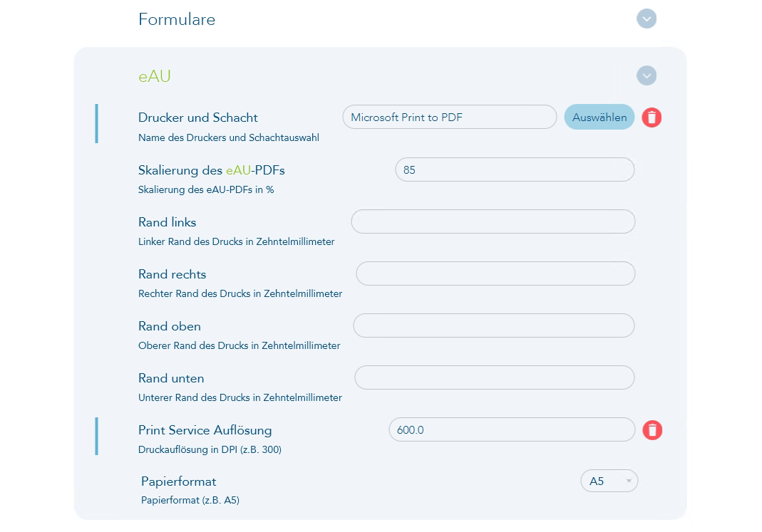Delete the Drucker und Schacht setting
Screen dimensions: 762x532
tap(652, 118)
